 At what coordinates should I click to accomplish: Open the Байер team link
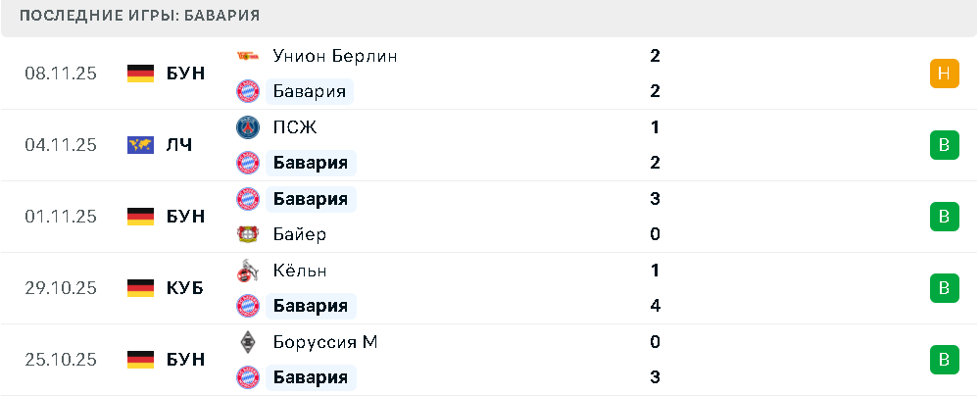coord(300,234)
